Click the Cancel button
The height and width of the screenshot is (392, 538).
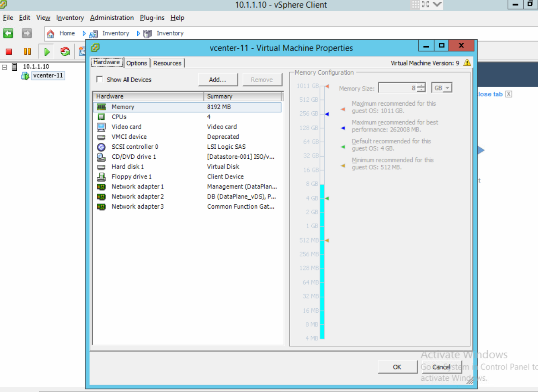point(441,367)
